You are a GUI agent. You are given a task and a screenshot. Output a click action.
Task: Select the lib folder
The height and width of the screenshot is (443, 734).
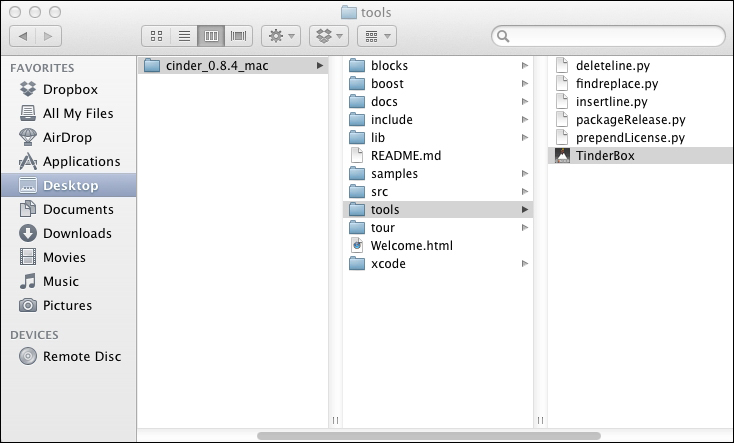click(x=438, y=138)
